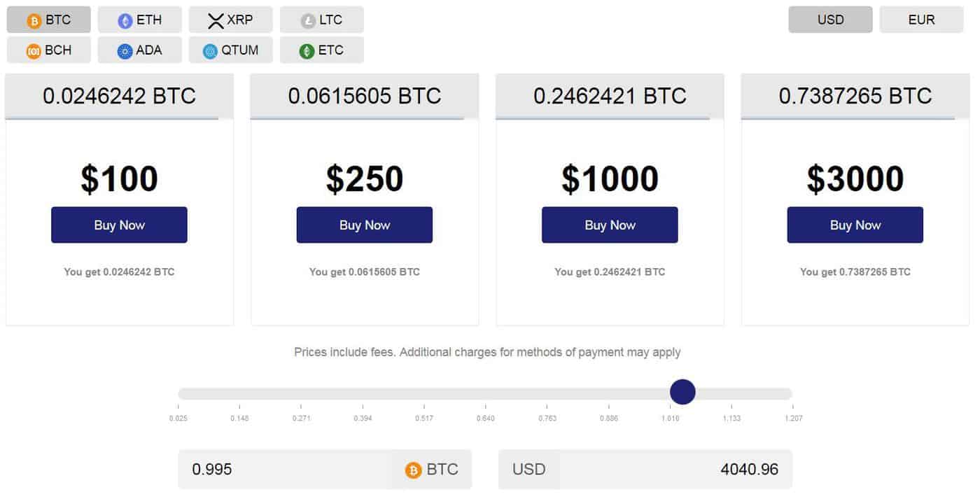Image resolution: width=980 pixels, height=499 pixels.
Task: Click Buy Now for the $250 option
Action: (x=364, y=225)
